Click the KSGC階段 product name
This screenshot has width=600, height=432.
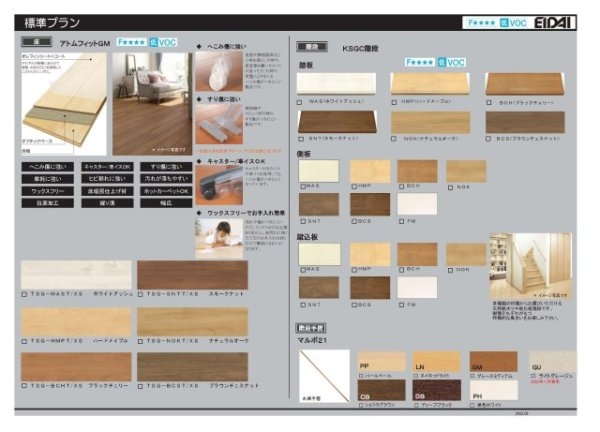(x=360, y=49)
